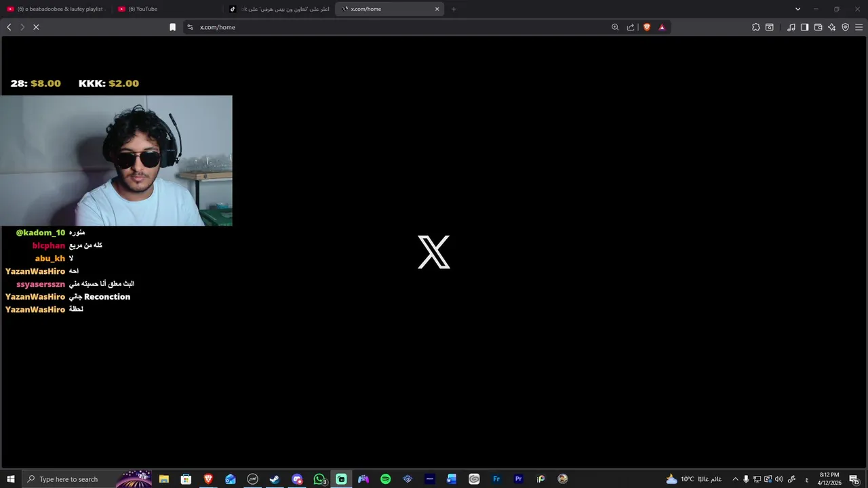The image size is (868, 488).
Task: Click the 'Type here to search' box
Action: (x=88, y=479)
